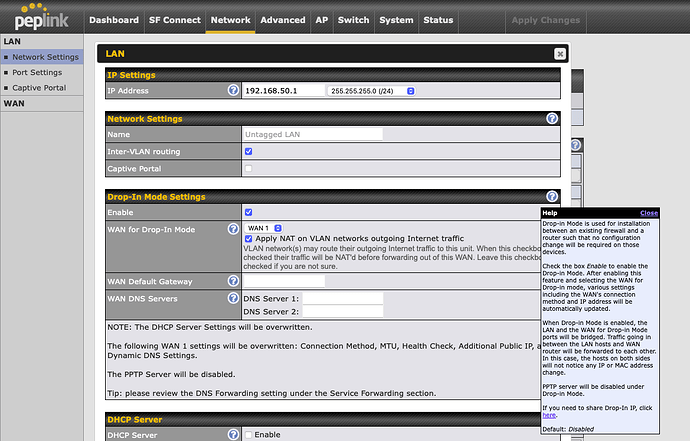The image size is (690, 441).
Task: Enable the DHCP Server checkbox
Action: click(249, 435)
